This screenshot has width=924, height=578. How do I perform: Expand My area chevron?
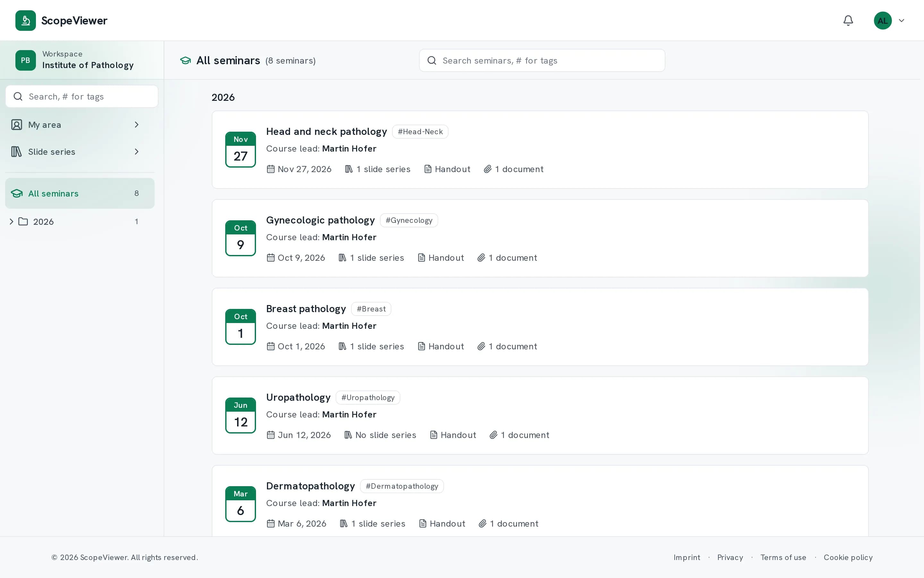click(x=137, y=125)
